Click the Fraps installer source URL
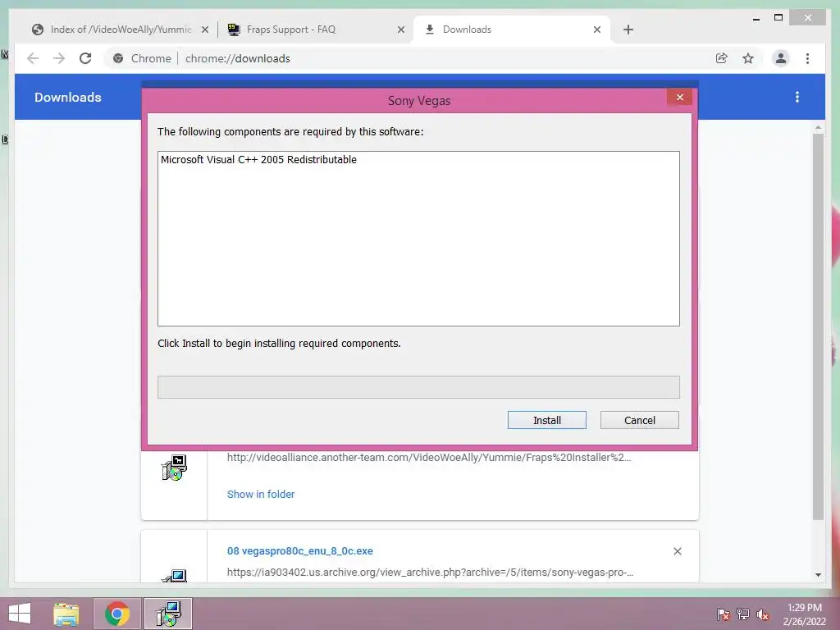 428,458
